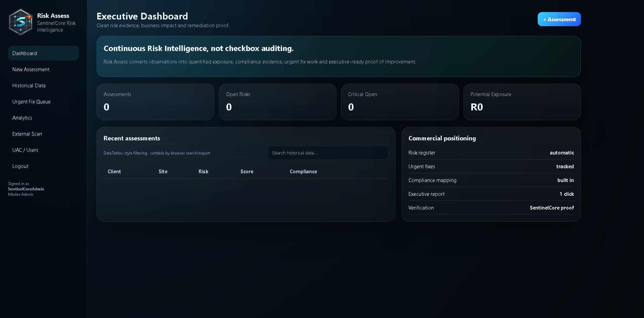The image size is (644, 318).
Task: Sort table by Site column header
Action: (163, 172)
